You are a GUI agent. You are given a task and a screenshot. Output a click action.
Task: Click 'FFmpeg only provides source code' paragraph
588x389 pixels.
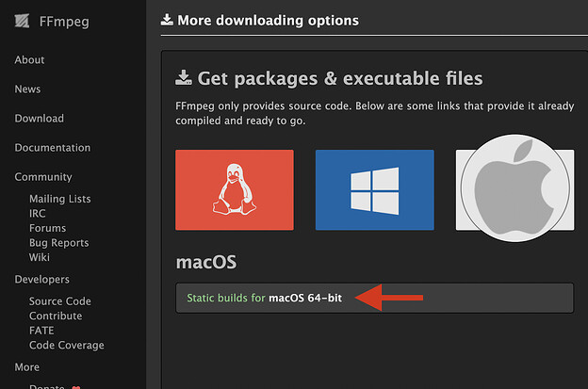tap(375, 113)
